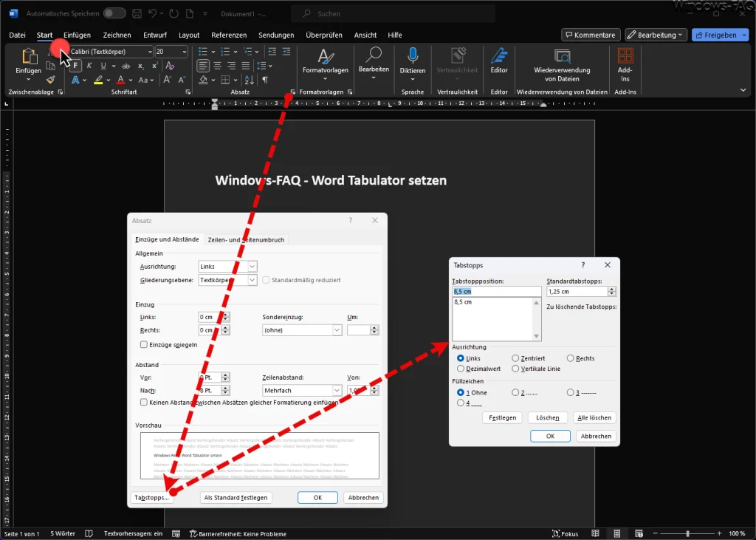Click Alle löschen in Tabstopps
The width and height of the screenshot is (756, 540).
[594, 417]
